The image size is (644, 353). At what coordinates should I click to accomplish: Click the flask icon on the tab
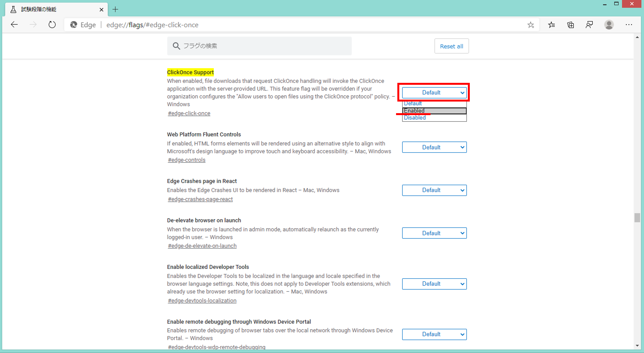pyautogui.click(x=13, y=9)
